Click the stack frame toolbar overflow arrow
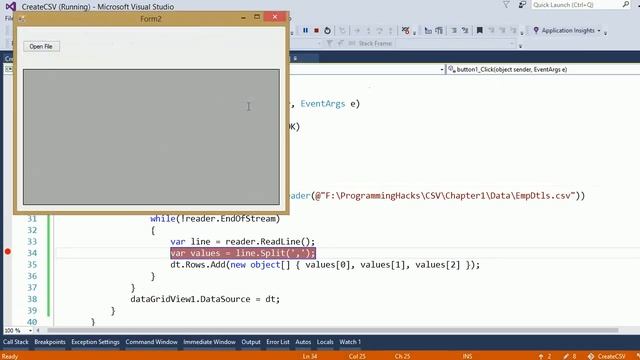Image resolution: width=640 pixels, height=360 pixels. coord(520,46)
